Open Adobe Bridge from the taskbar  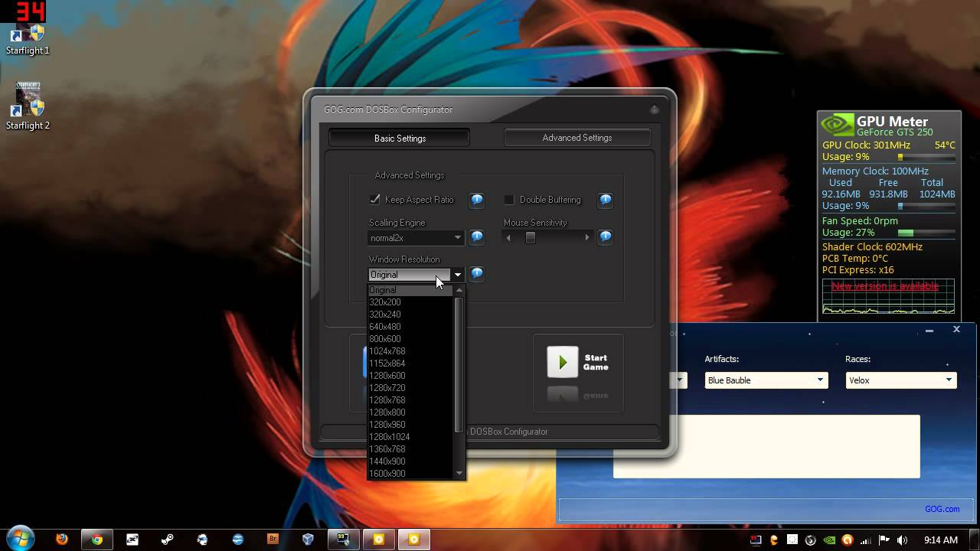click(x=273, y=539)
